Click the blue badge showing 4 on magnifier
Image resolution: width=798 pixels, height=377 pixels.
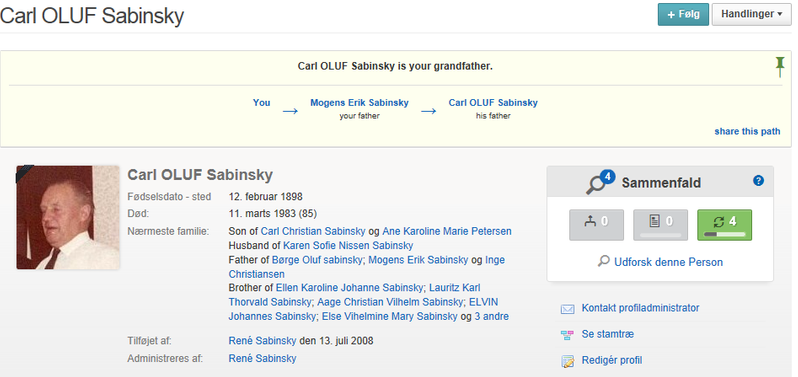click(608, 177)
